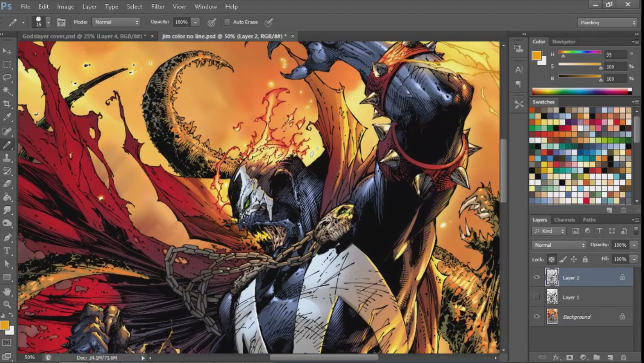Viewport: 644px width, 363px height.
Task: Select the Hand tool
Action: pyautogui.click(x=7, y=291)
